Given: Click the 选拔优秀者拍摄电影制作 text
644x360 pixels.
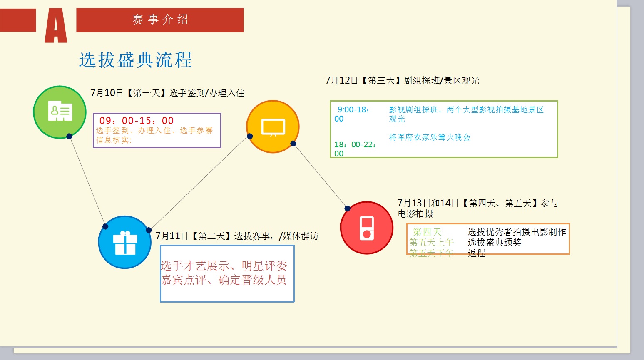Looking at the screenshot, I should pos(517,232).
